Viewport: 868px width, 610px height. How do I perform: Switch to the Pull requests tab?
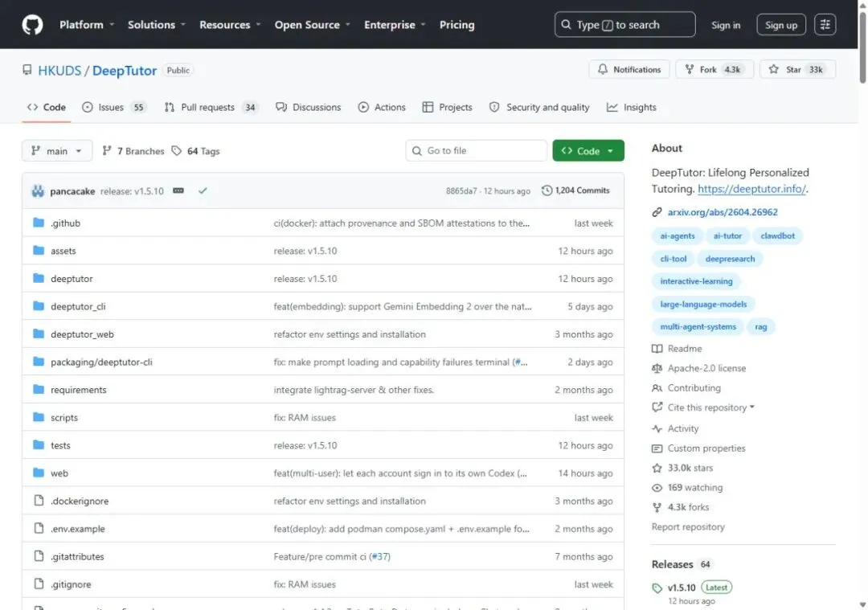click(x=211, y=108)
